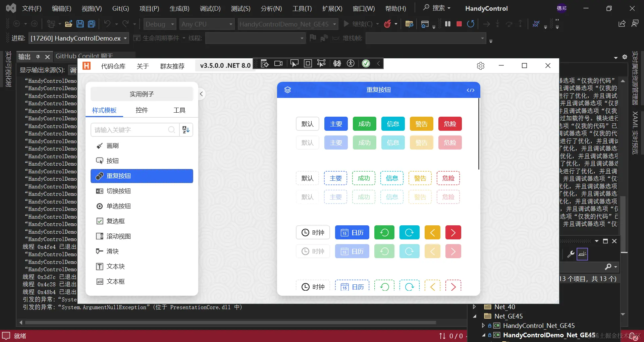
Task: Open the Git(G) menu
Action: coord(120,8)
